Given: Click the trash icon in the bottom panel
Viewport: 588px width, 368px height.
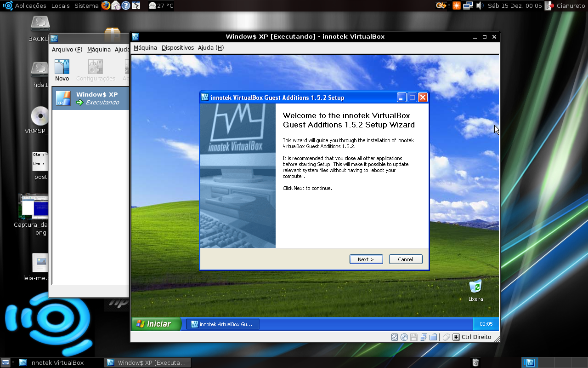Looking at the screenshot, I should point(475,362).
